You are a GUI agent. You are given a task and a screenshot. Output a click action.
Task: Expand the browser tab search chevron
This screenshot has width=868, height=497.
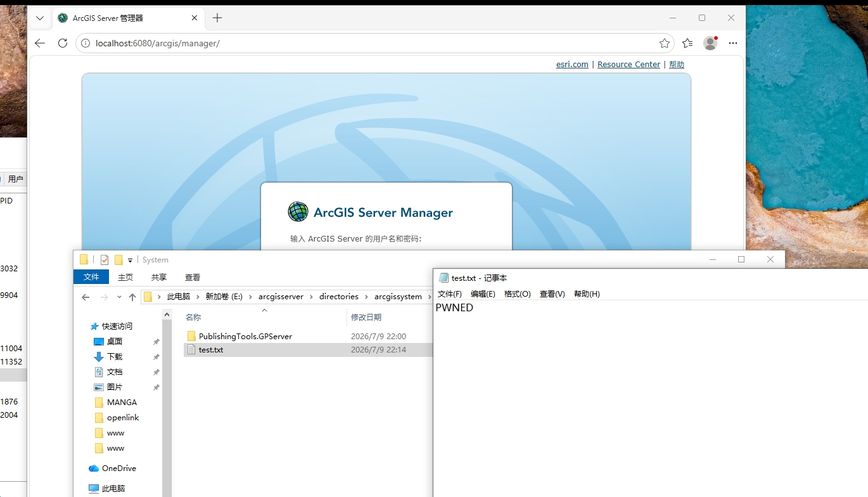click(40, 18)
